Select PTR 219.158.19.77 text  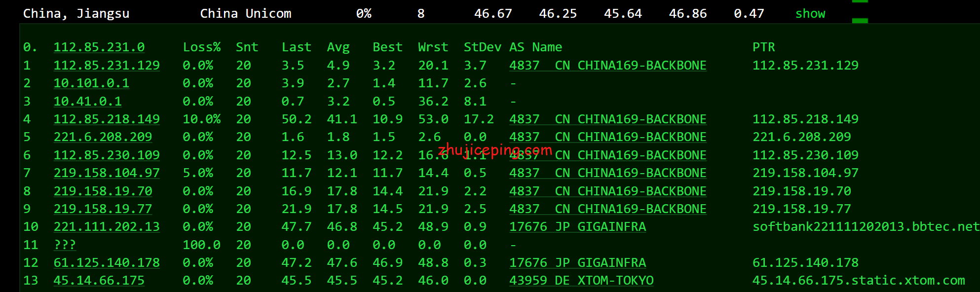click(x=802, y=209)
